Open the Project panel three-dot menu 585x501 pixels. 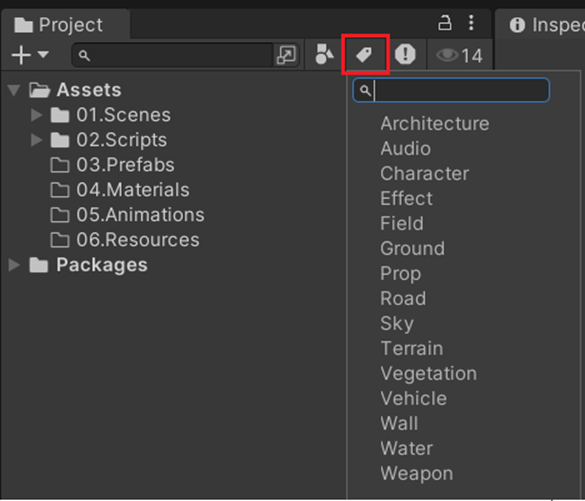click(x=472, y=23)
